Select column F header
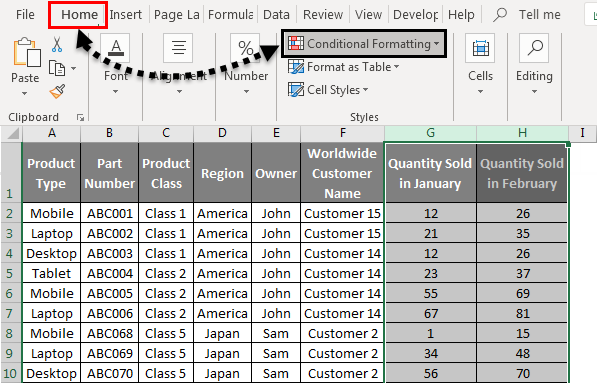597x385 pixels. [342, 133]
